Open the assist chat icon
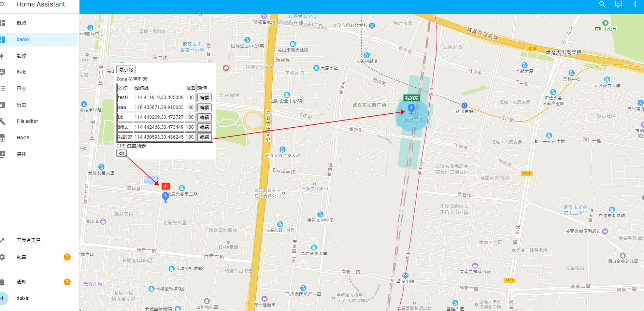 coord(619,4)
